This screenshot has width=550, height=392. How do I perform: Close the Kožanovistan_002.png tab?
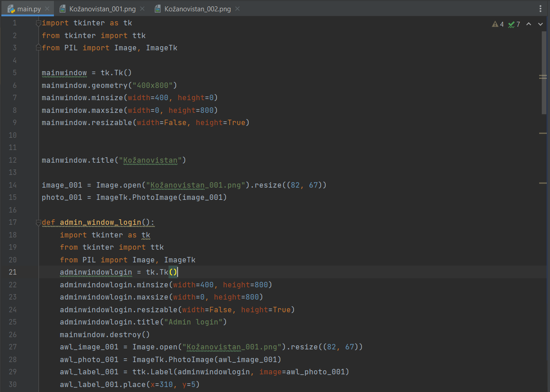click(237, 8)
